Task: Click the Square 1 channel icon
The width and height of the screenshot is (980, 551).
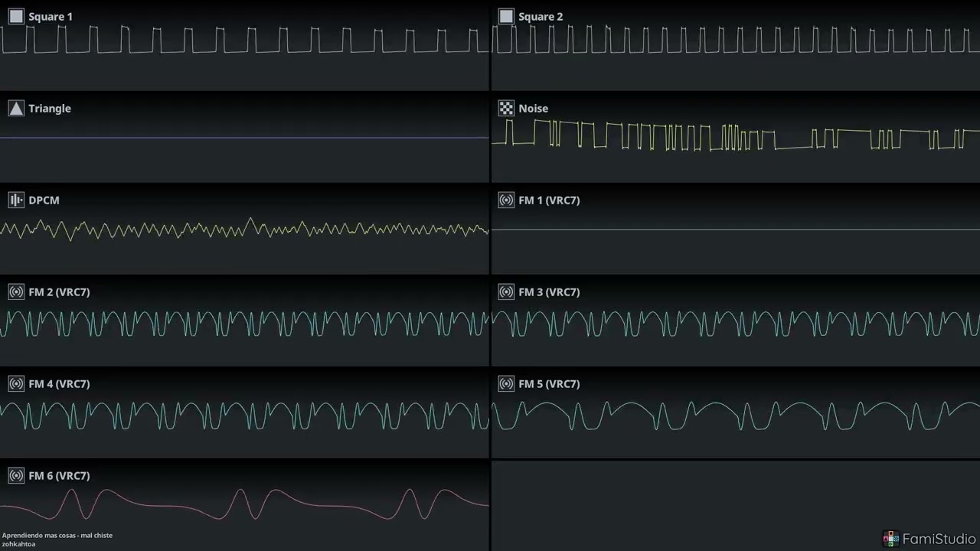Action: pyautogui.click(x=16, y=16)
